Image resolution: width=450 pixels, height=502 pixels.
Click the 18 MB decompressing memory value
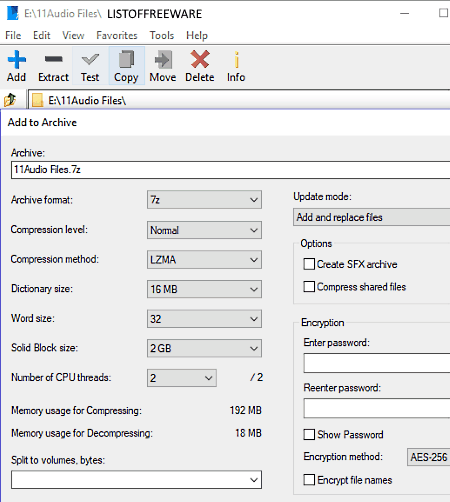[248, 433]
